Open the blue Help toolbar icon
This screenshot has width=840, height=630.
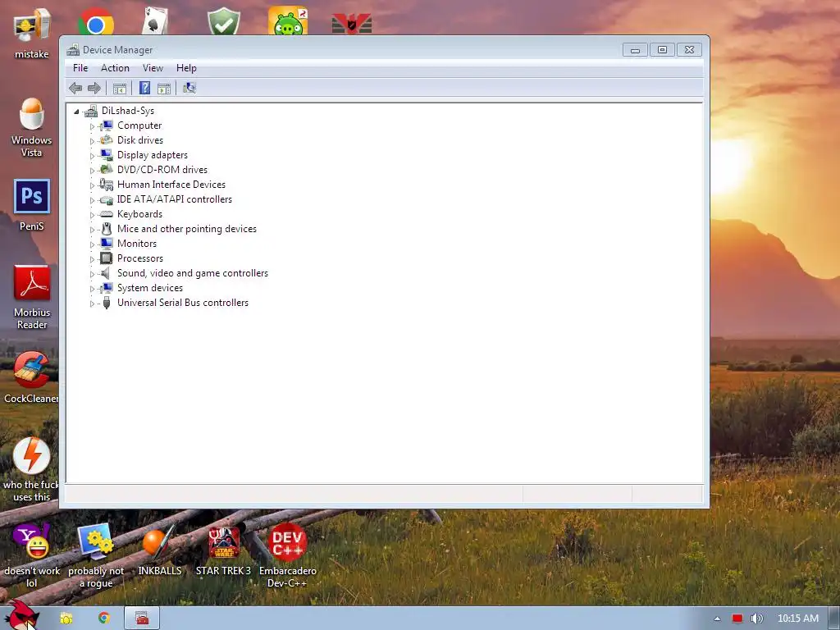tap(144, 88)
